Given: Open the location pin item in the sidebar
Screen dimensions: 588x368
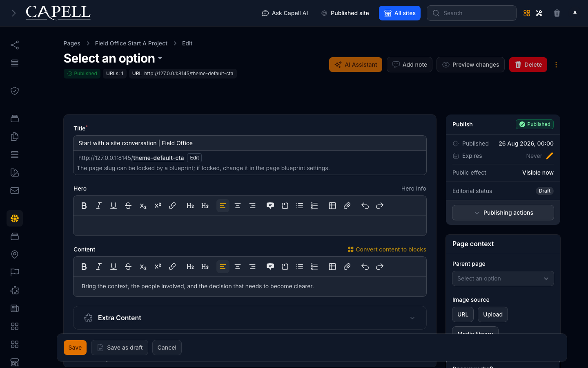Looking at the screenshot, I should pyautogui.click(x=15, y=254).
